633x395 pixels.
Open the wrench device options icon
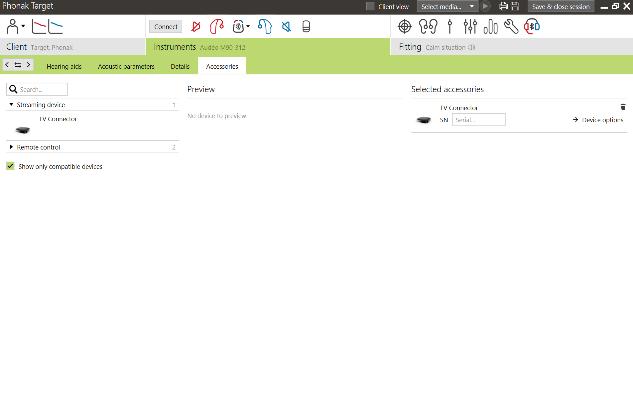click(511, 27)
